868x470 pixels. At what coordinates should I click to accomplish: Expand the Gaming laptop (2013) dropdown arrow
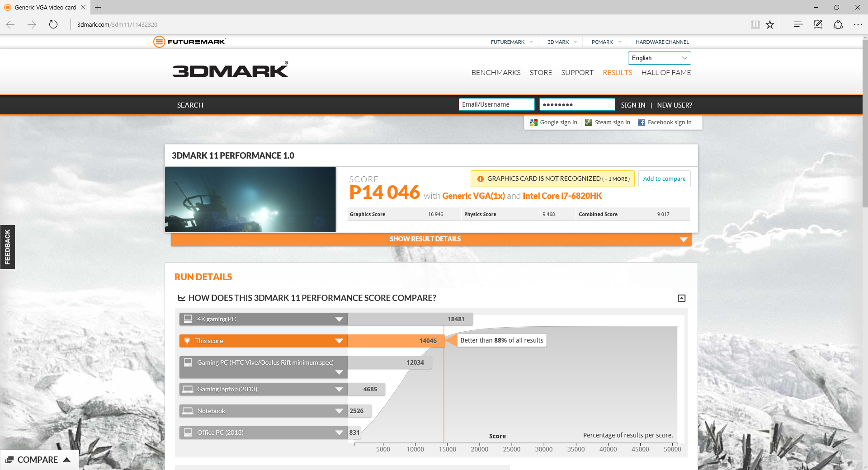[339, 389]
